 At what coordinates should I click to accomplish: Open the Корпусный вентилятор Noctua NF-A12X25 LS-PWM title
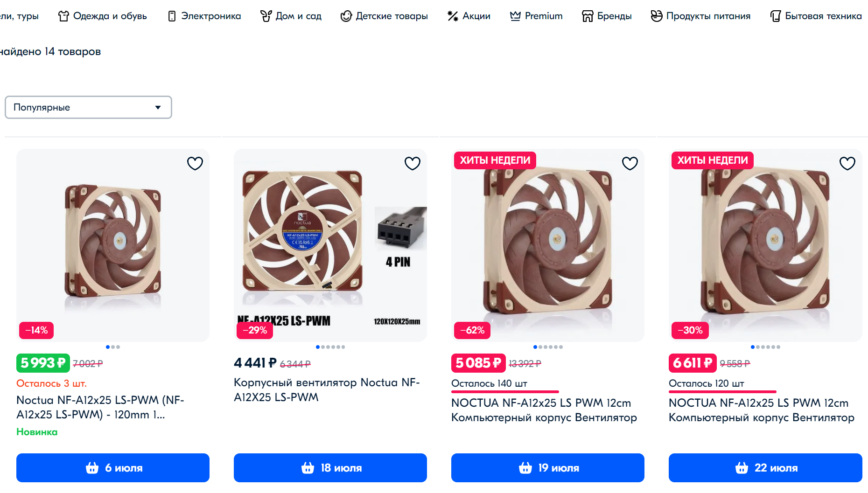point(327,390)
